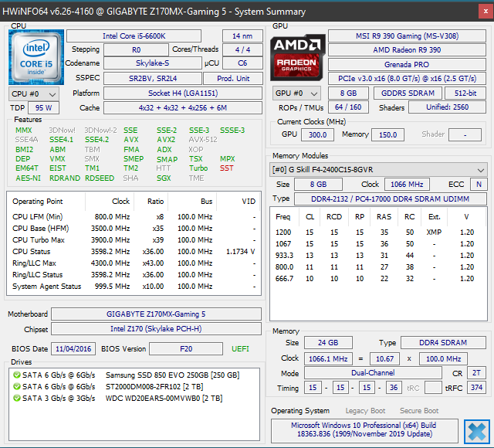This screenshot has height=448, width=494.
Task: Click the status icon for WDC WD20EARS drive
Action: 16,398
